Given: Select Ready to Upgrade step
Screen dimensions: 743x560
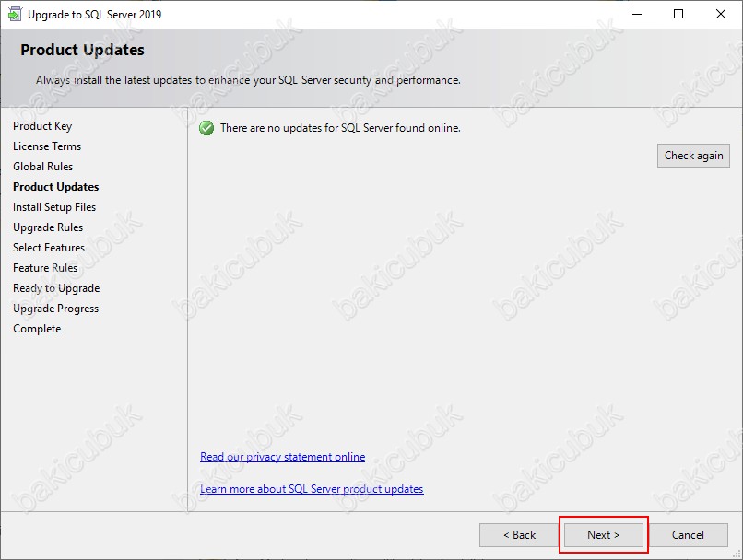Looking at the screenshot, I should 56,288.
